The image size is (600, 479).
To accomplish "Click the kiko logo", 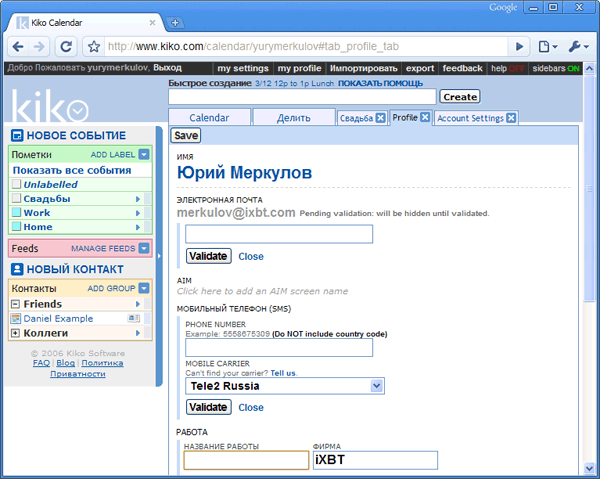I will point(50,105).
